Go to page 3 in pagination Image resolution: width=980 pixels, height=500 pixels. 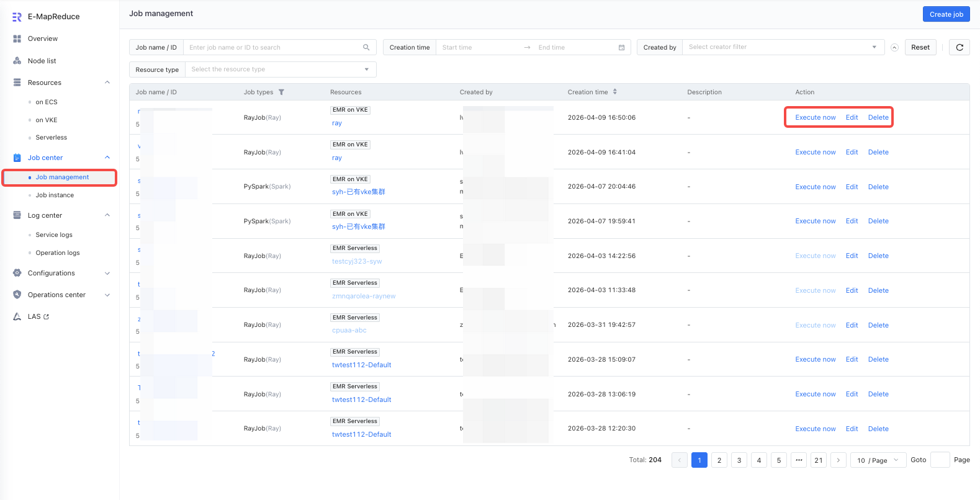click(x=739, y=460)
